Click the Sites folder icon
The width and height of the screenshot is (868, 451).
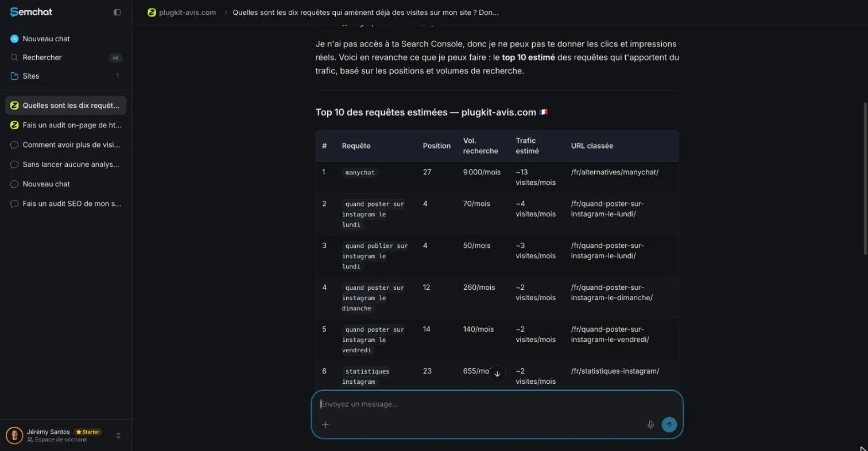tap(14, 76)
